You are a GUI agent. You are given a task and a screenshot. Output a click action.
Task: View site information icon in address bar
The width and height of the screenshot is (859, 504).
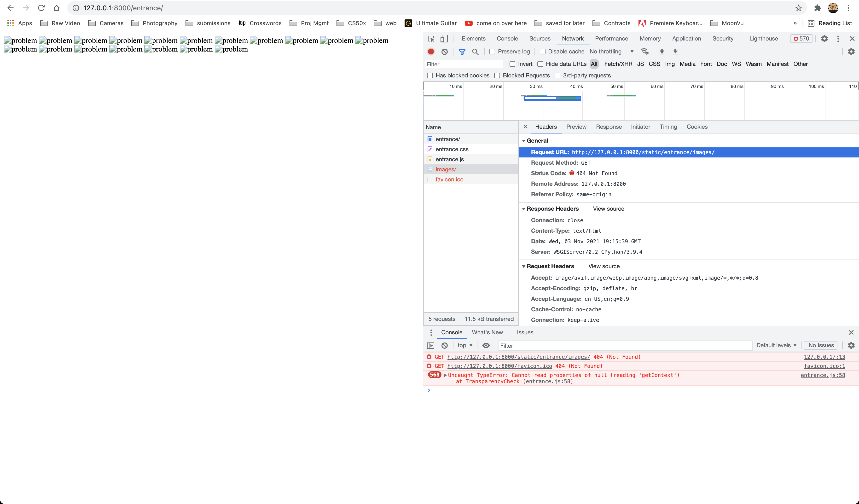(x=76, y=8)
